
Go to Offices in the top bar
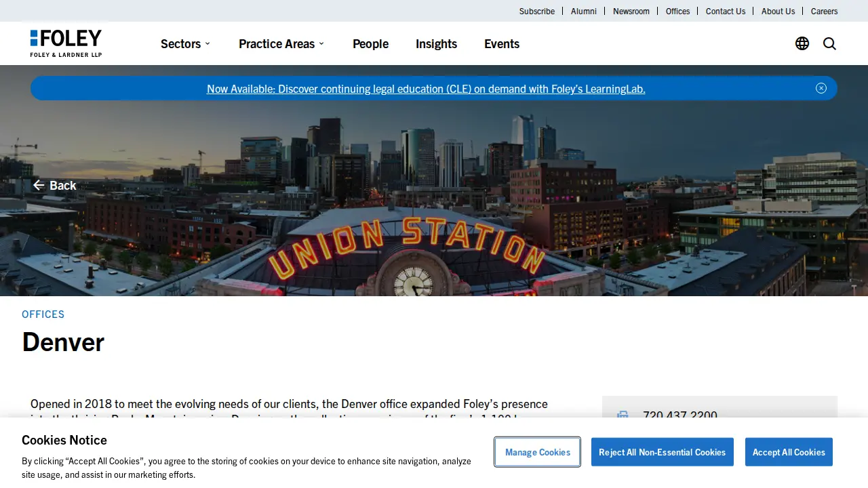tap(677, 11)
